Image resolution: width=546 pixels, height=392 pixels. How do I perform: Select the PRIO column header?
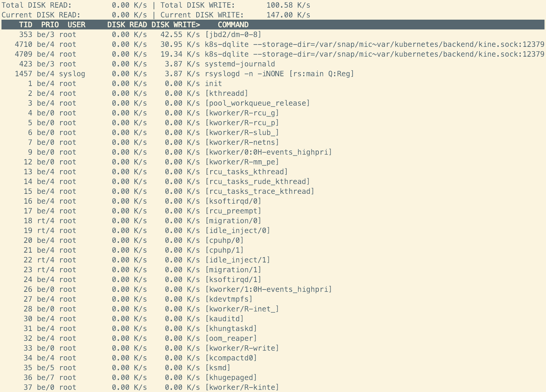(x=50, y=25)
